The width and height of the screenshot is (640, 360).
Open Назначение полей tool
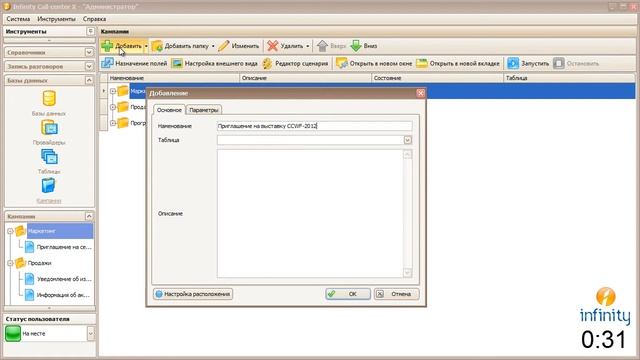(x=134, y=63)
